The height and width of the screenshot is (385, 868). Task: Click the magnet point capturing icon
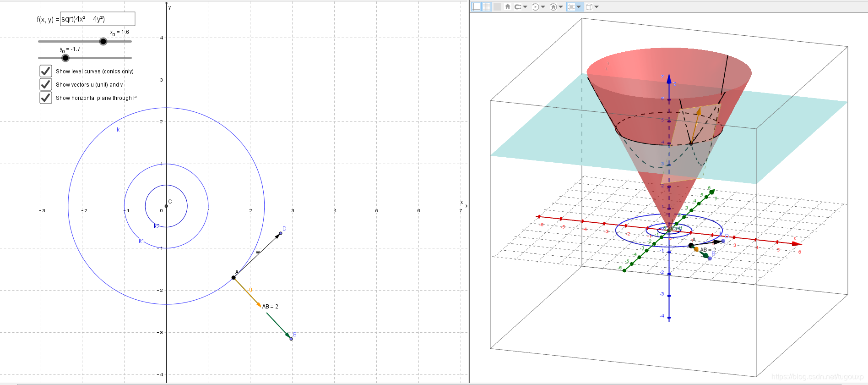point(518,6)
